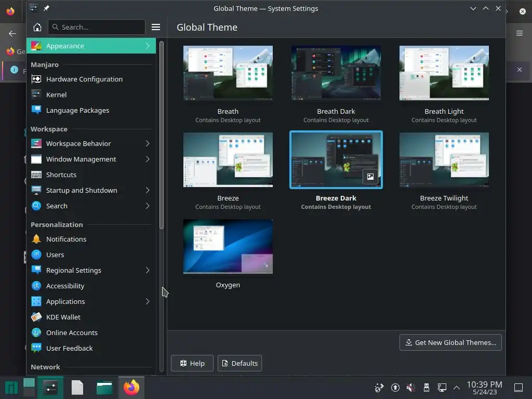Image resolution: width=532 pixels, height=399 pixels.
Task: Expand Applications submenu arrow
Action: click(x=148, y=302)
